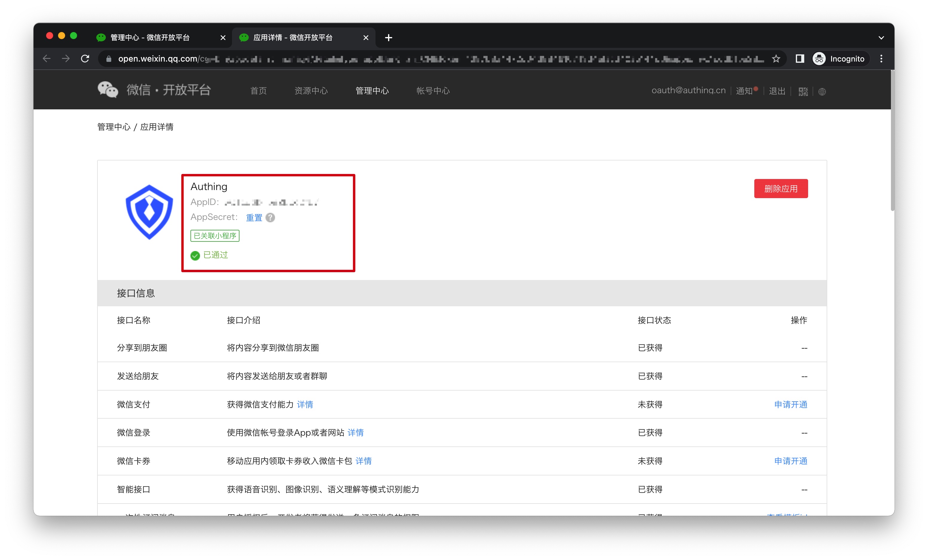Open 帐号中心 navigation menu item

click(x=433, y=91)
